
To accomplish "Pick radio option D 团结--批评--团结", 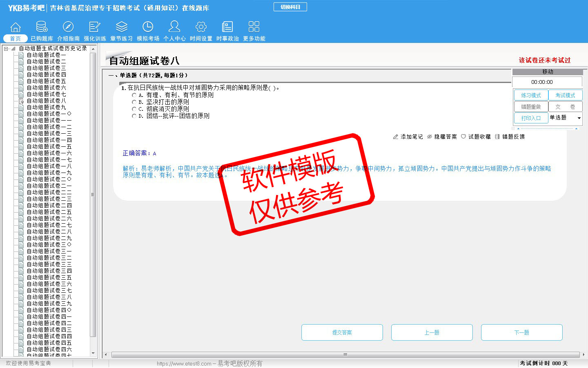I will [134, 116].
